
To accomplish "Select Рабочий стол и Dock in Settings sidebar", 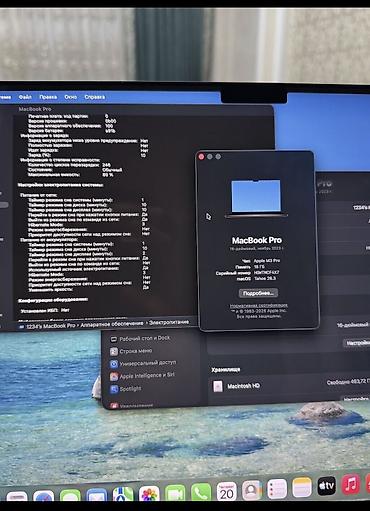I will click(x=140, y=339).
